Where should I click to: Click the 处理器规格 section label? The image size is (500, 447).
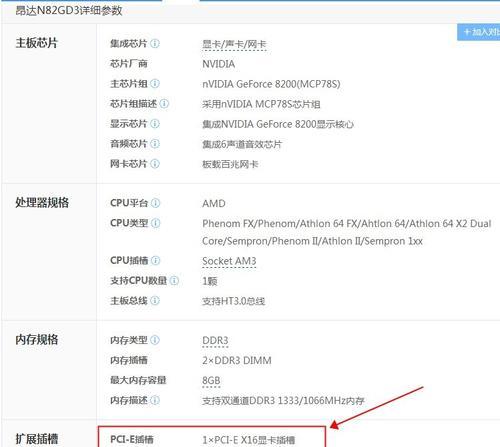[x=42, y=202]
